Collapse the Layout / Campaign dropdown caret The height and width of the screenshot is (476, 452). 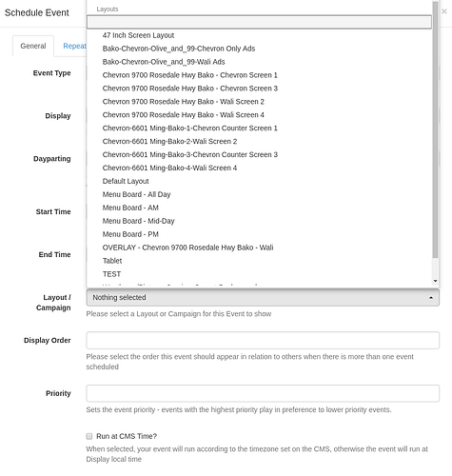coord(431,298)
